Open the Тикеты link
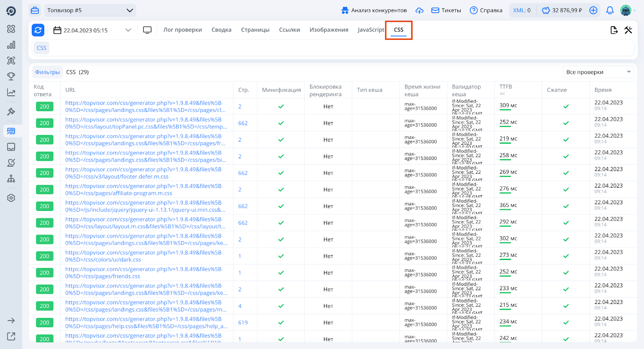Image resolution: width=644 pixels, height=349 pixels. coord(446,10)
